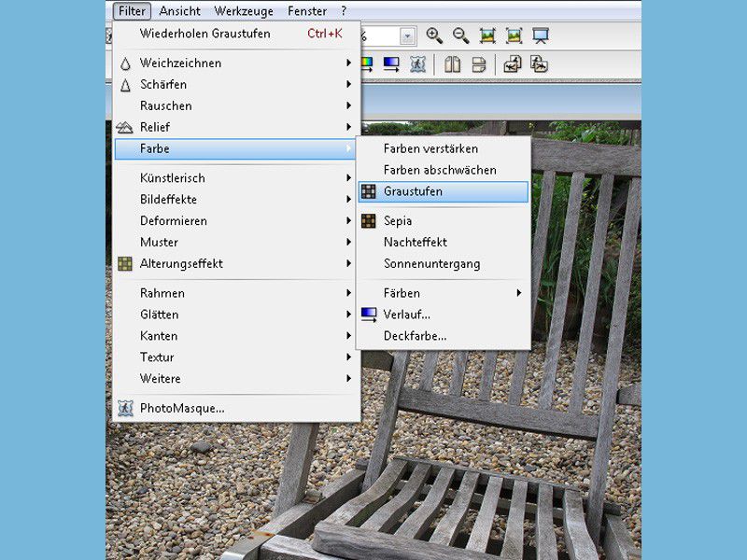Open the ? help menu

pyautogui.click(x=344, y=11)
